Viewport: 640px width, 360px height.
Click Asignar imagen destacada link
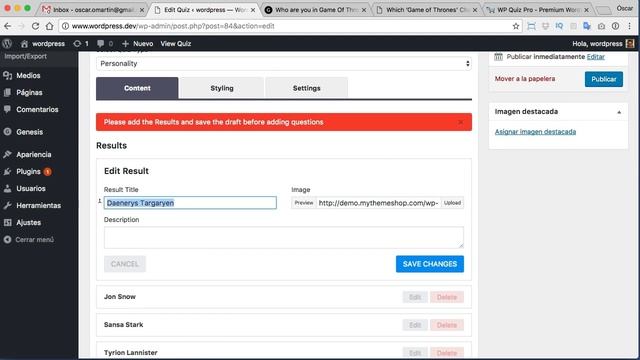[x=535, y=131]
